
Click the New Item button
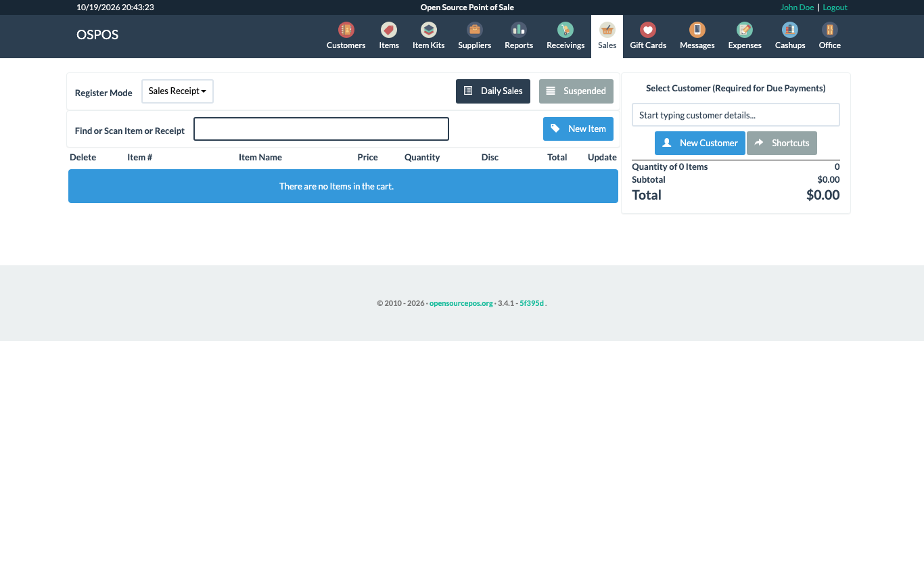click(578, 129)
